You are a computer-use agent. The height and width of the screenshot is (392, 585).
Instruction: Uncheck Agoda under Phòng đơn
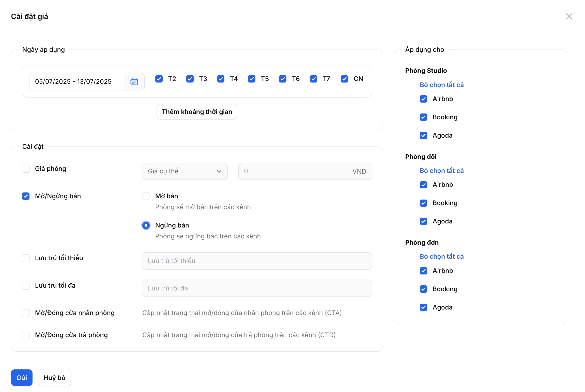pos(423,307)
